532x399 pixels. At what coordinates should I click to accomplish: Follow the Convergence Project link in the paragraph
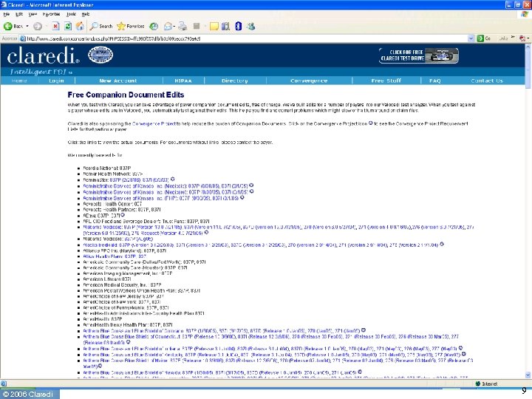point(154,123)
